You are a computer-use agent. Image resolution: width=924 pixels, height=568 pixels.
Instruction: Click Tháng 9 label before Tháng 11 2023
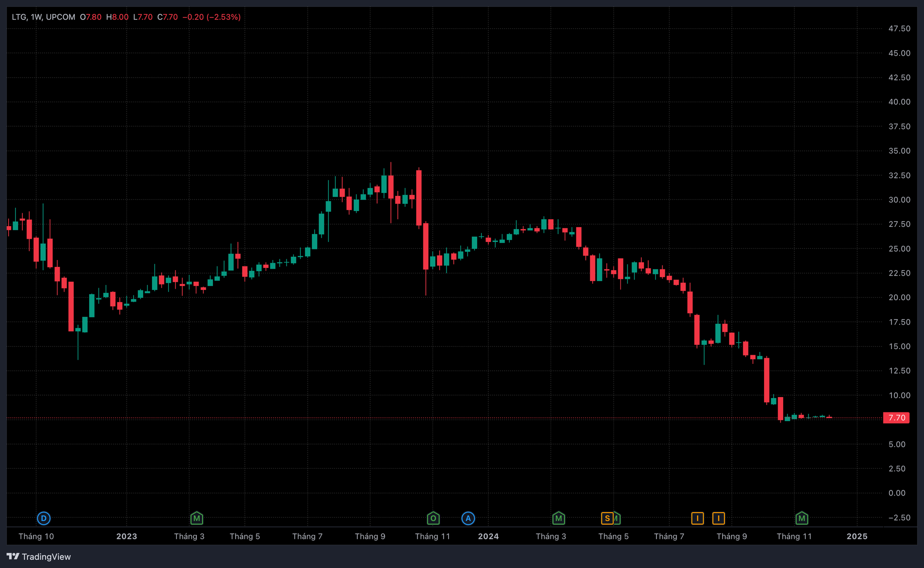pyautogui.click(x=370, y=537)
